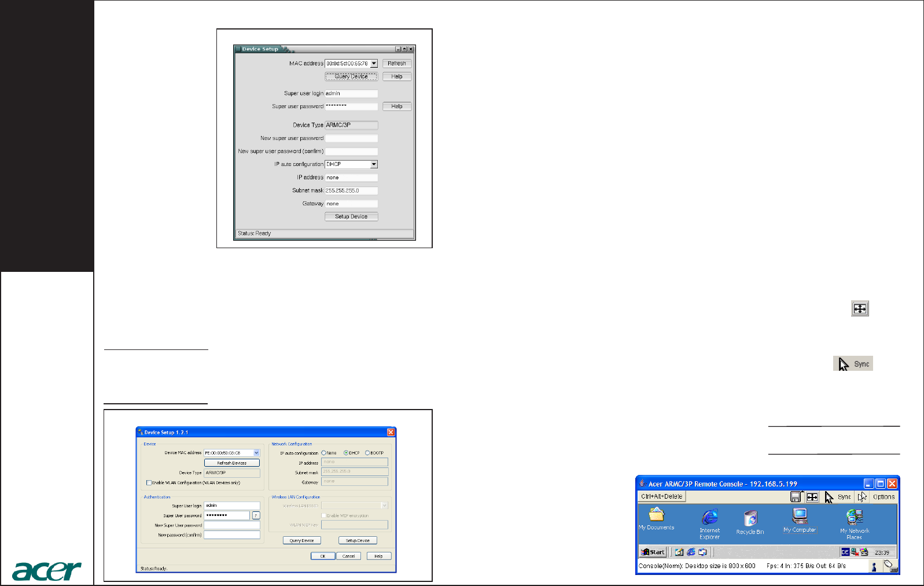Click the New Super User password field, Device Setup 1.2.1

232,525
